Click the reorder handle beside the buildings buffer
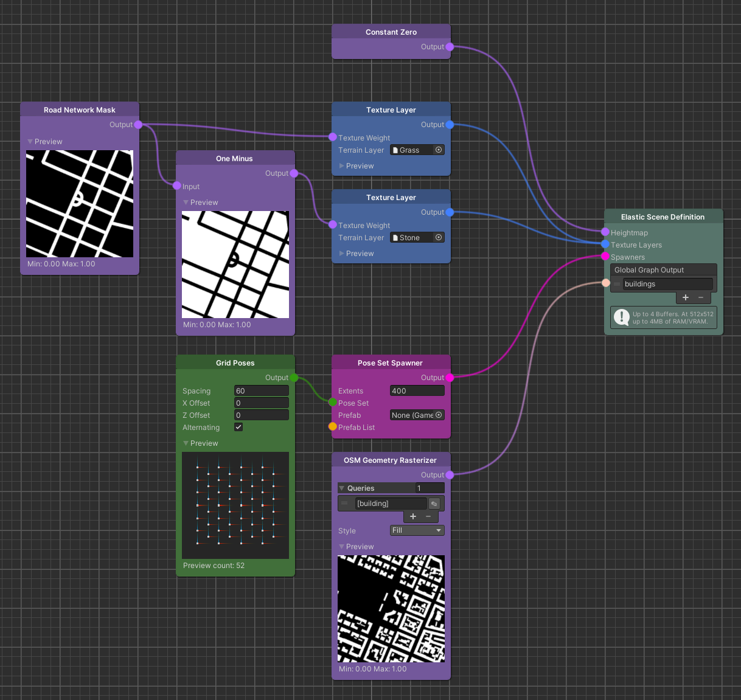Image resolution: width=741 pixels, height=700 pixels. coord(616,284)
